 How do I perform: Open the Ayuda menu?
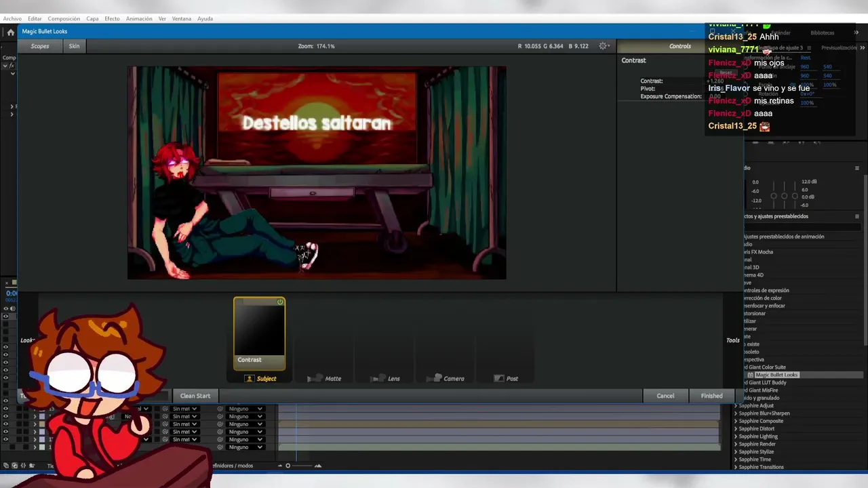click(x=205, y=19)
